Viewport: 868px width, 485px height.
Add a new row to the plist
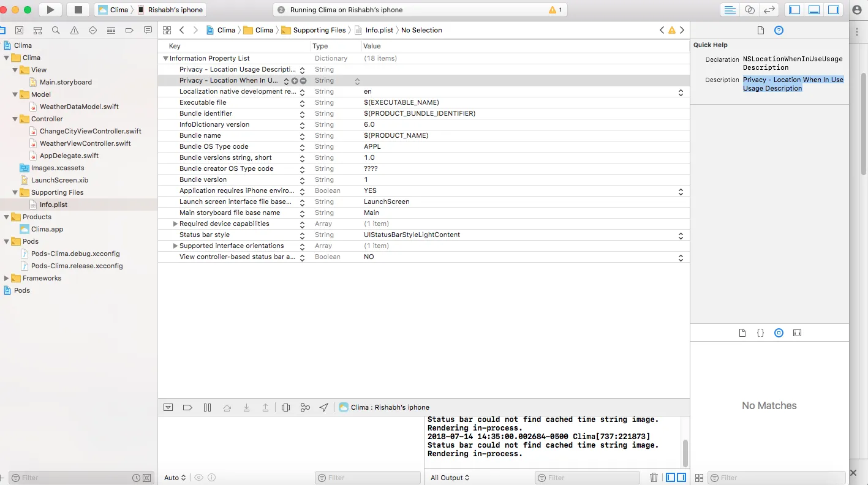pyautogui.click(x=295, y=81)
